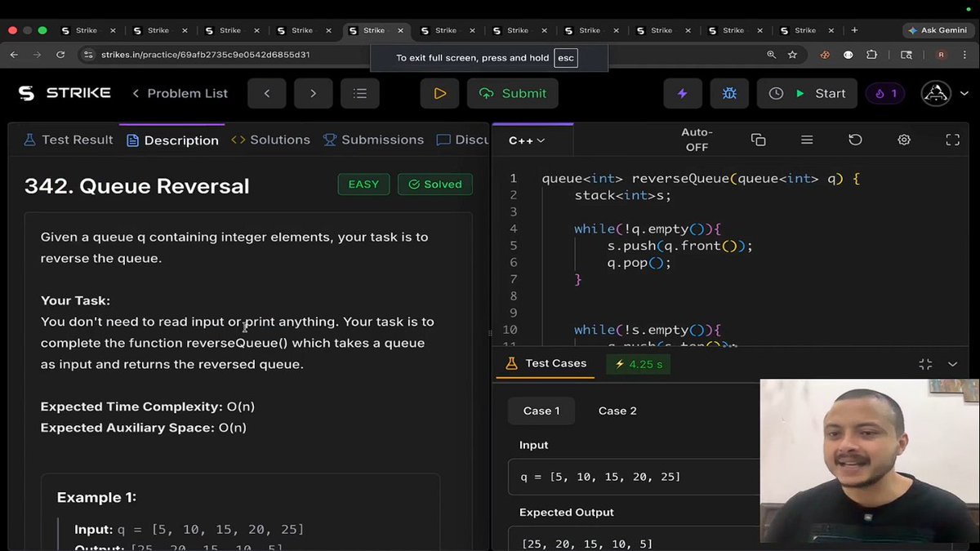Viewport: 980px width, 551px height.
Task: Open the Chrome profile R avatar
Action: point(942,55)
